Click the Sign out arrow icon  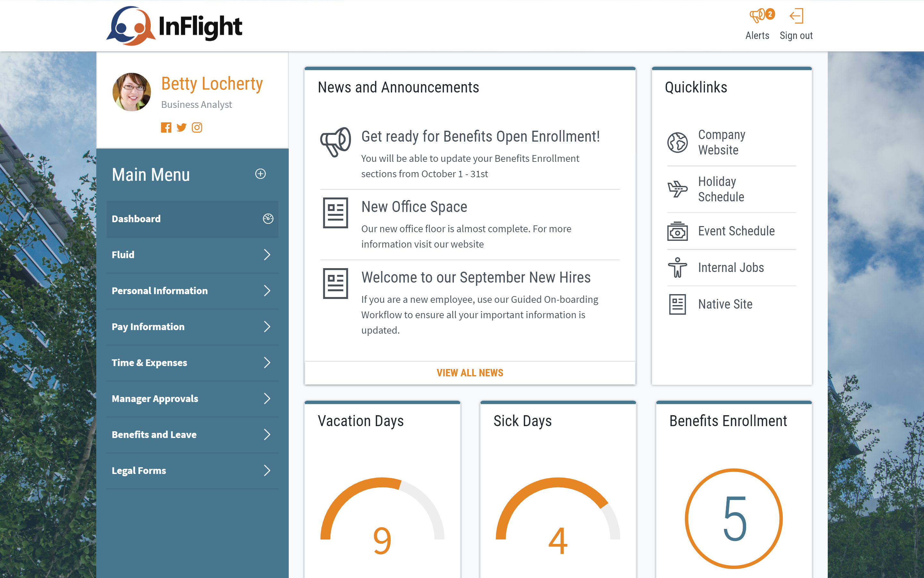click(x=796, y=16)
